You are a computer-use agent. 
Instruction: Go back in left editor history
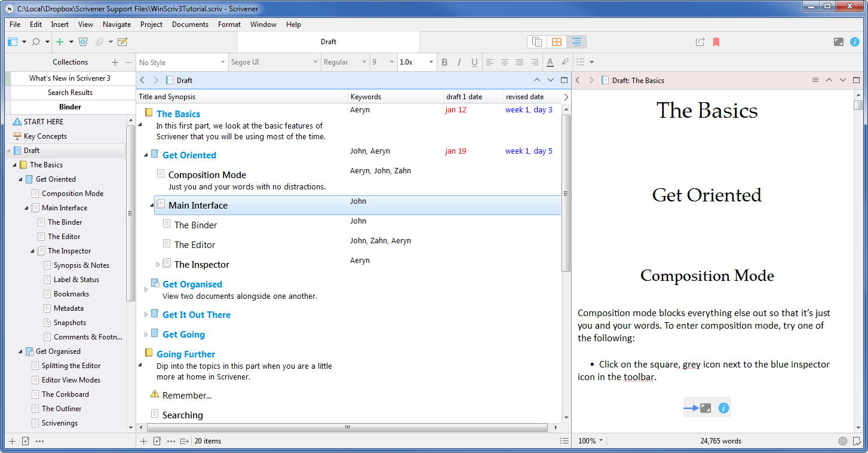click(142, 80)
